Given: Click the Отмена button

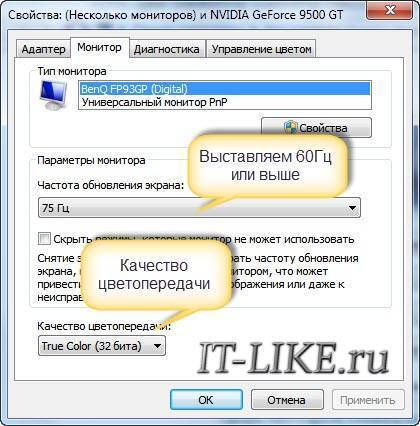Looking at the screenshot, I should [x=286, y=400].
